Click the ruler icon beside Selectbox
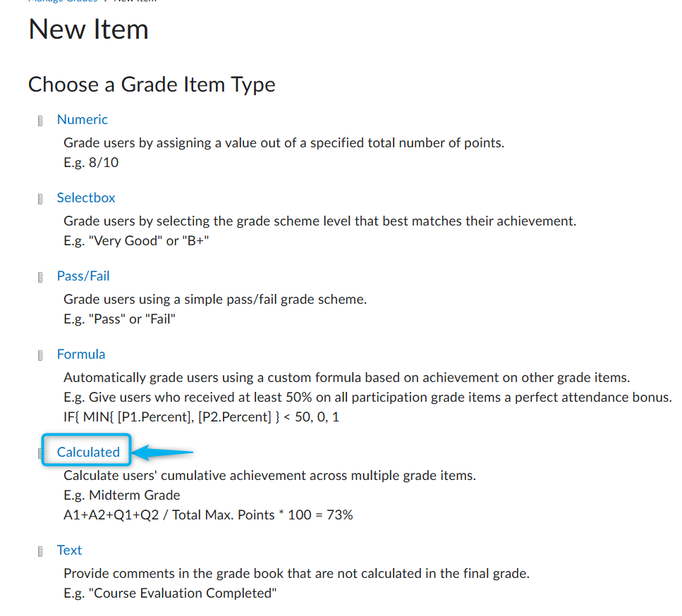This screenshot has width=682, height=616. click(40, 199)
